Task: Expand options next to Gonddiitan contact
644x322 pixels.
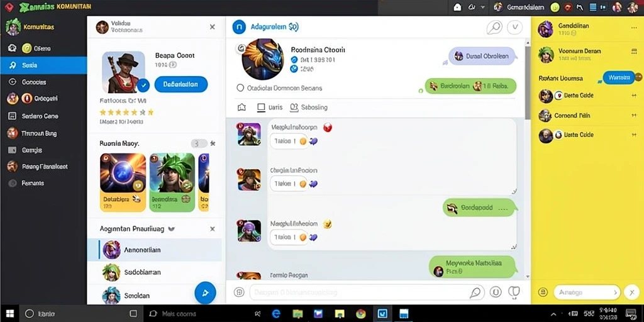Action: [x=634, y=28]
